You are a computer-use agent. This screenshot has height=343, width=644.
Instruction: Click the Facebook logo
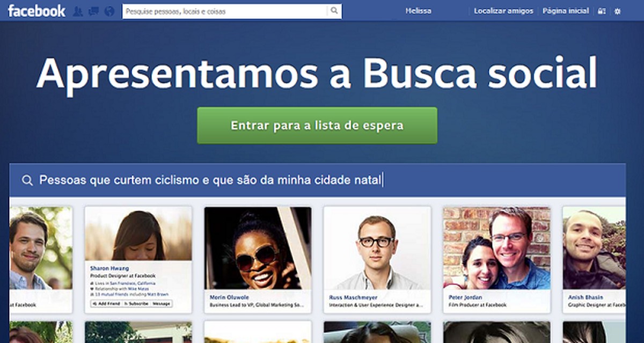(x=36, y=11)
